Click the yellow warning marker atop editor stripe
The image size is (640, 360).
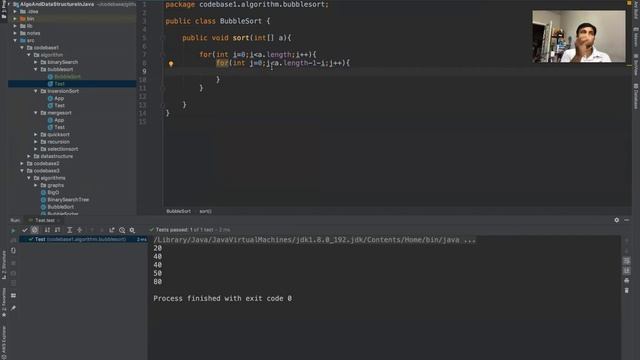pyautogui.click(x=629, y=3)
